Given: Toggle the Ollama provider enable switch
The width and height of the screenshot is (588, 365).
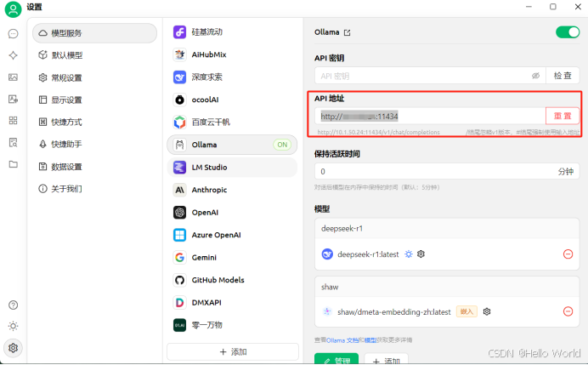Looking at the screenshot, I should 568,32.
